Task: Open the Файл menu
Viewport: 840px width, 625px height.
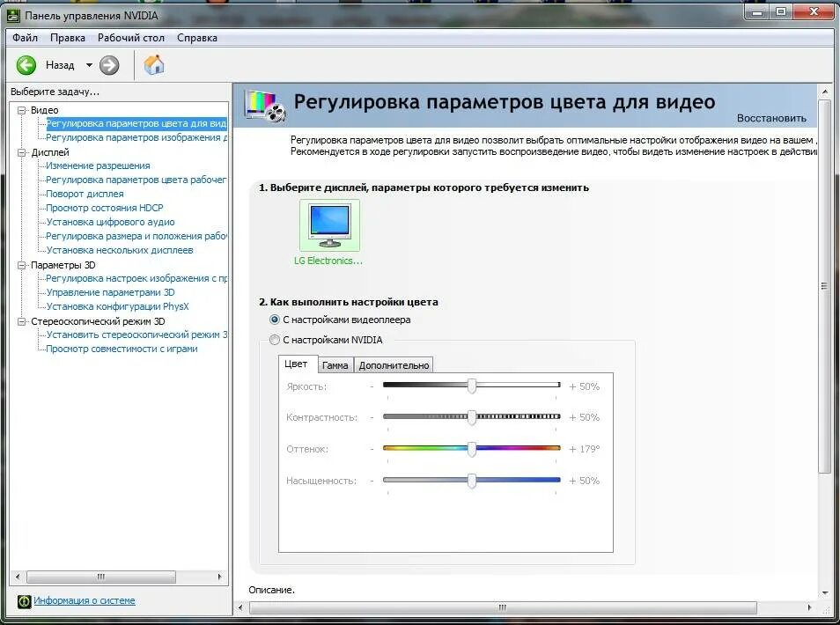Action: click(x=26, y=38)
